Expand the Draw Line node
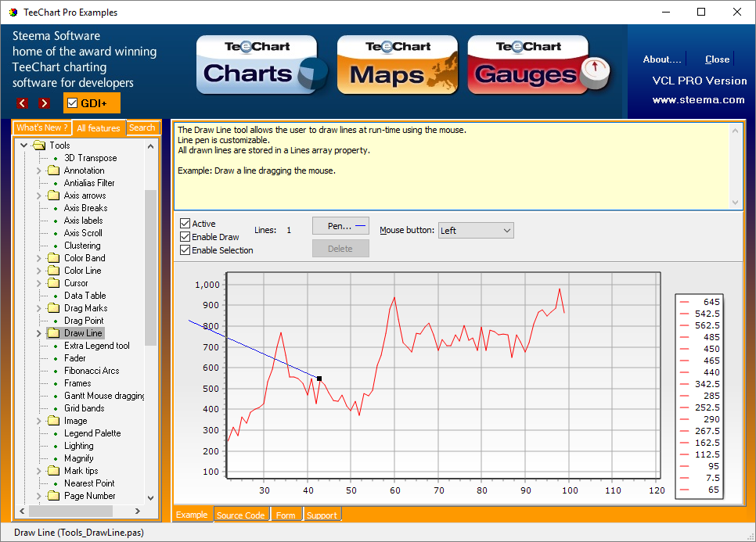Image resolution: width=756 pixels, height=542 pixels. coord(39,333)
